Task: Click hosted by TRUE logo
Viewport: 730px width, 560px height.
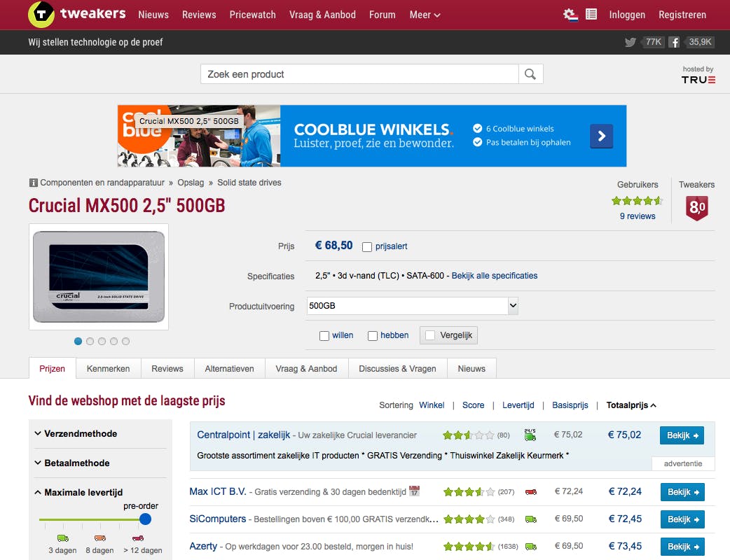Action: point(698,75)
